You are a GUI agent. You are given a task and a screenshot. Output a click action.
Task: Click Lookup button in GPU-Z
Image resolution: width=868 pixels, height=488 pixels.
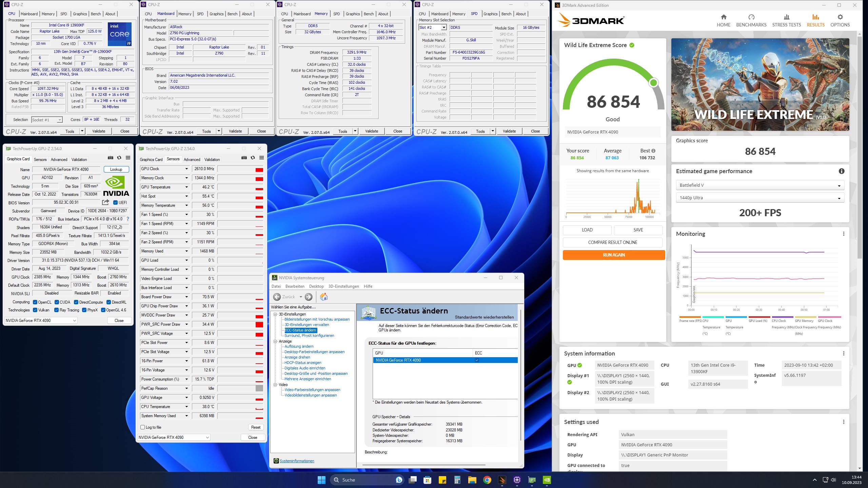[x=116, y=169]
